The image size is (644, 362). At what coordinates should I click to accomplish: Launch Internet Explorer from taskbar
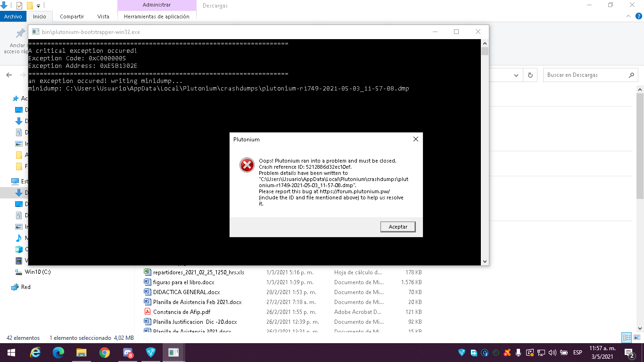(35, 353)
